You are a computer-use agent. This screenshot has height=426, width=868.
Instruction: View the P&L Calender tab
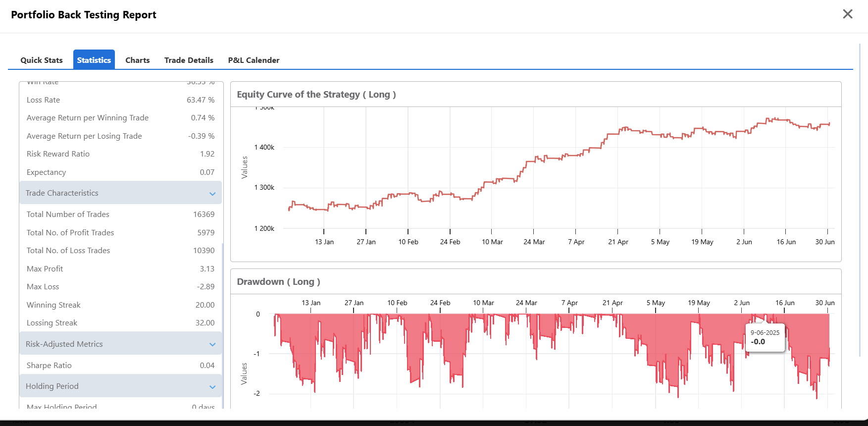point(254,60)
